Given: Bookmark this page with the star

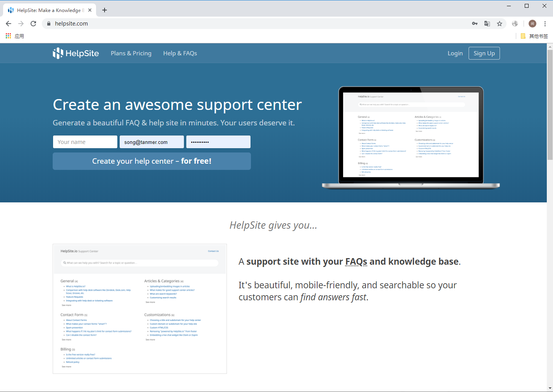Looking at the screenshot, I should [500, 24].
